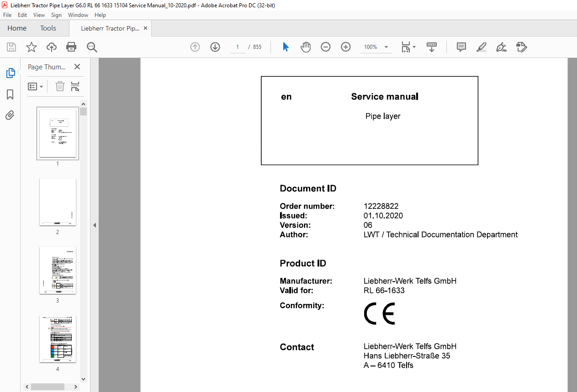Open Page Thumbnails pane icon in sidebar
This screenshot has width=577, height=392.
10,73
